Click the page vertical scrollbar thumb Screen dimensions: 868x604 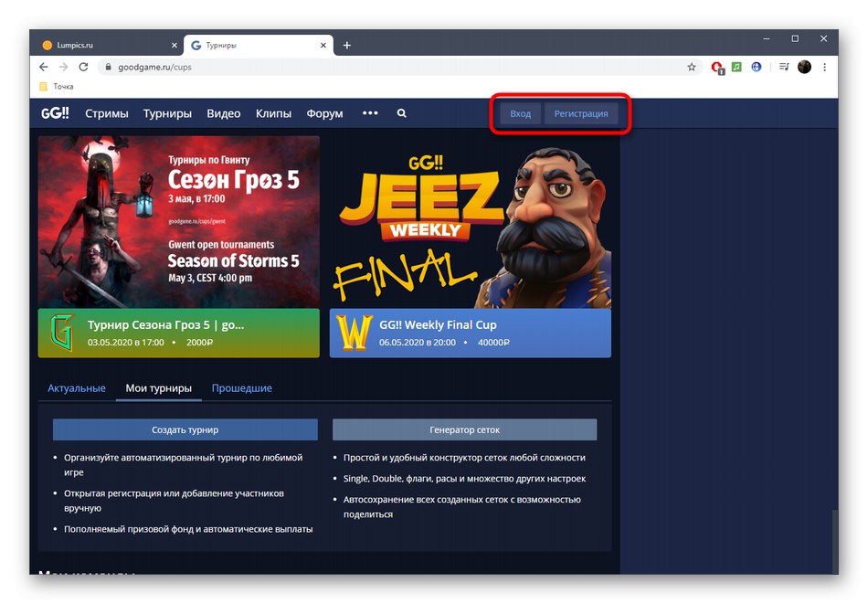(x=835, y=542)
